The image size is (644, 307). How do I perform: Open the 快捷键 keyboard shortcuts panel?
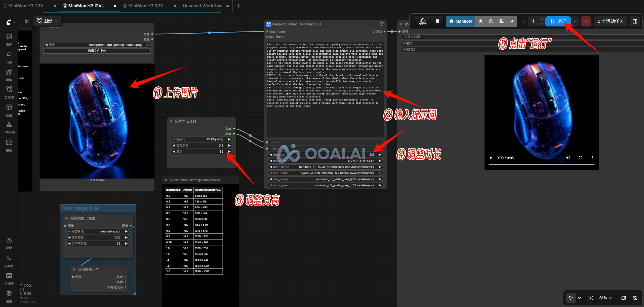(9, 279)
